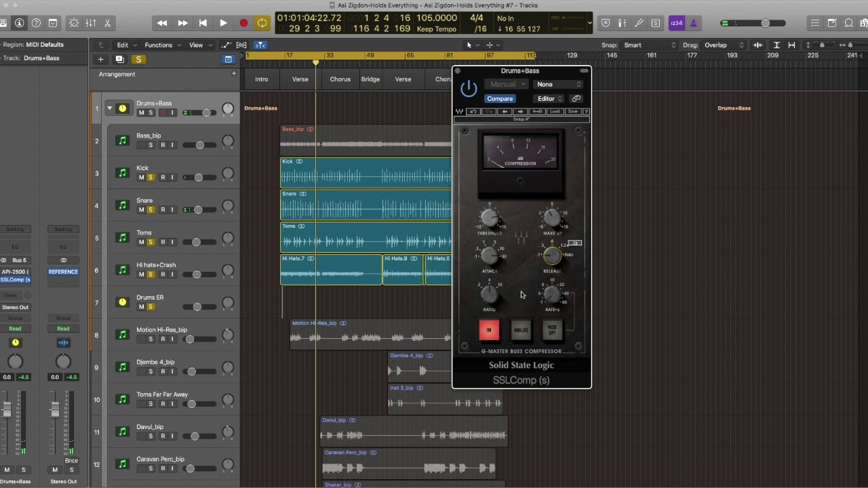
Task: Open the Edit menu in Tracks area
Action: point(125,45)
